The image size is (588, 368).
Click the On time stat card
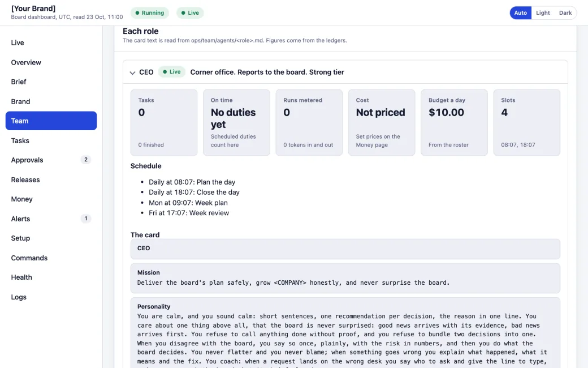(237, 122)
